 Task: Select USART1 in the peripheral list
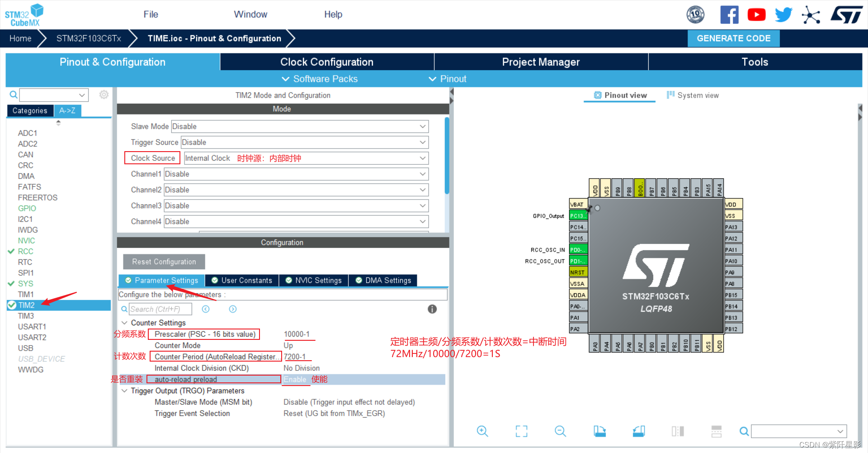[x=32, y=327]
